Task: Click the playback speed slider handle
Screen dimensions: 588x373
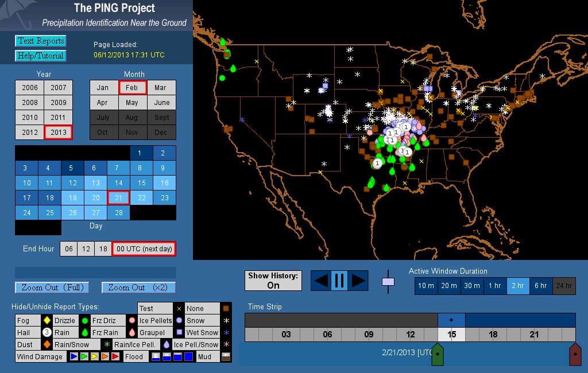Action: [x=388, y=281]
